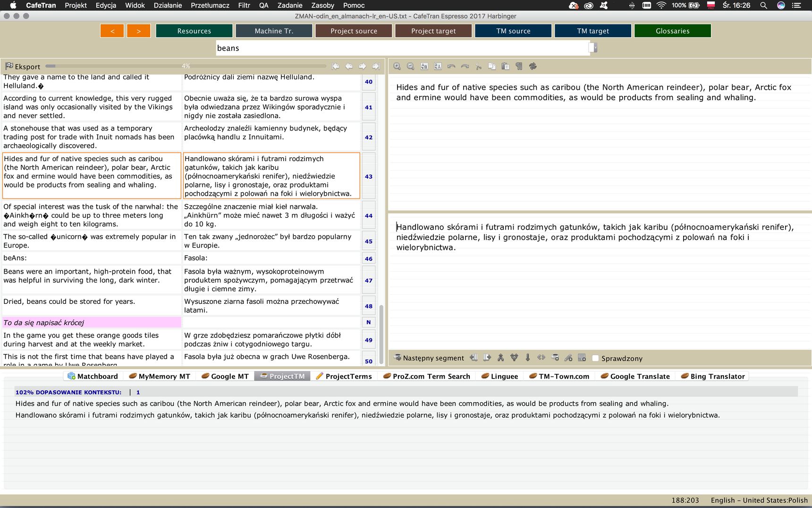Click the add term plus icon

click(x=555, y=358)
